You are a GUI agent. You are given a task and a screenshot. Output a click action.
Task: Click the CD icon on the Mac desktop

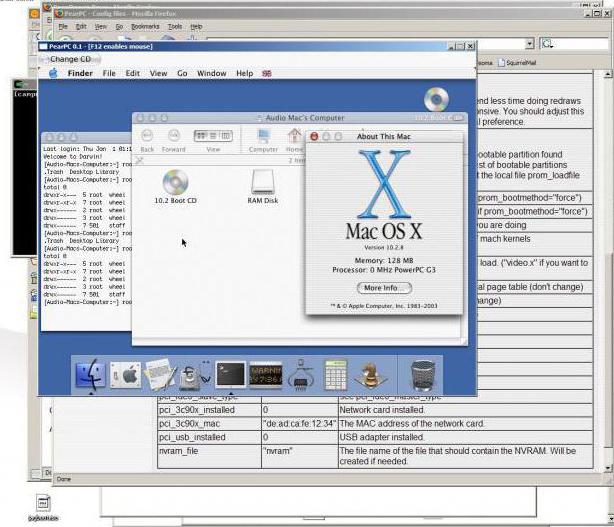pos(436,99)
